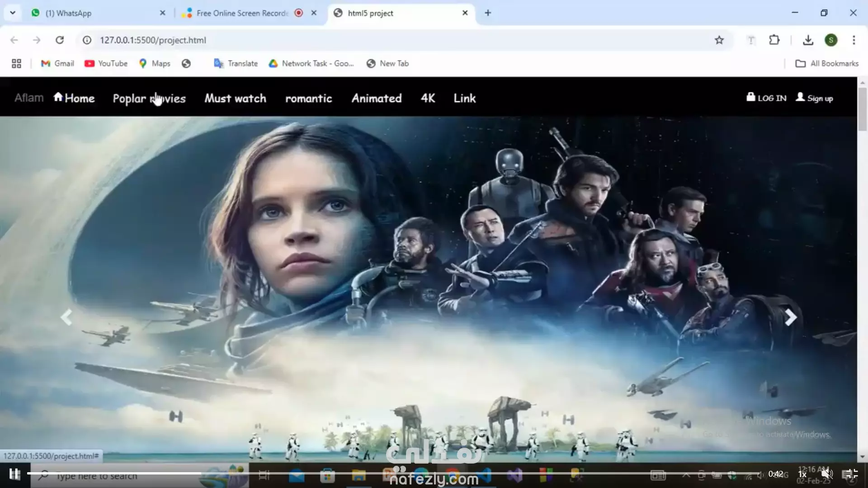Image resolution: width=868 pixels, height=488 pixels.
Task: Click the T extension icon
Action: (x=751, y=40)
